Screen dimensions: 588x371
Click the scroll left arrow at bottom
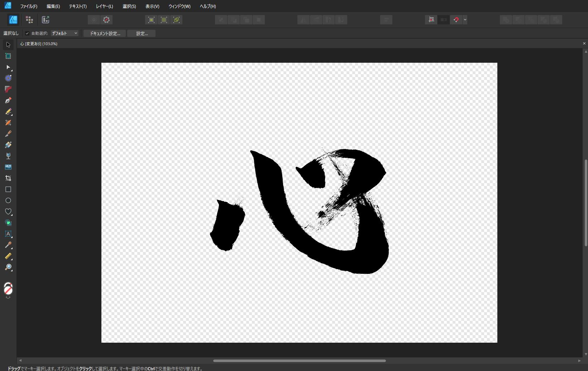pyautogui.click(x=20, y=361)
